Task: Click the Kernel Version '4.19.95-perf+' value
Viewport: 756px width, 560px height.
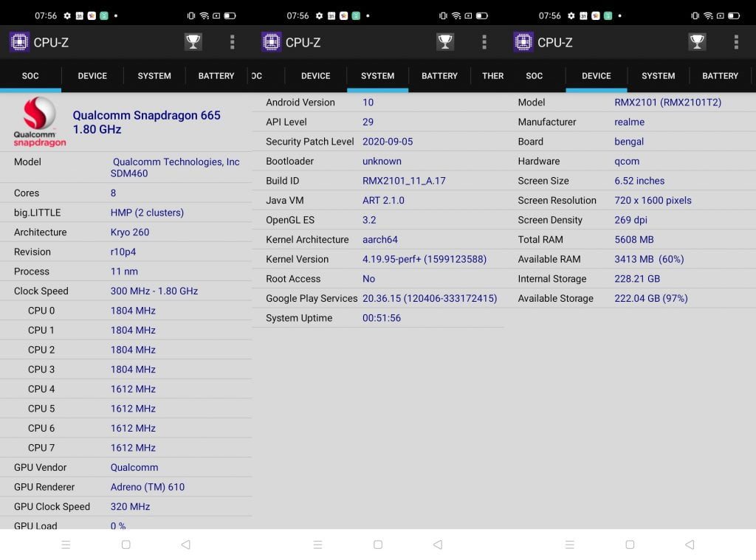Action: (425, 259)
